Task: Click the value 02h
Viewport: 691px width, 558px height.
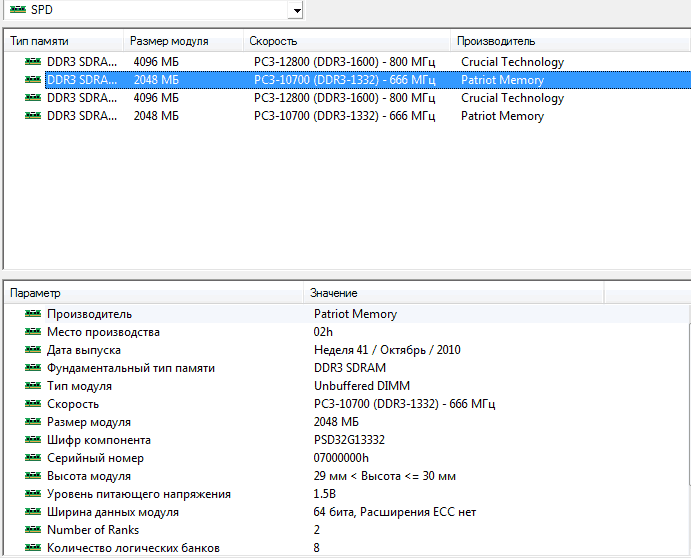Action: pos(323,332)
